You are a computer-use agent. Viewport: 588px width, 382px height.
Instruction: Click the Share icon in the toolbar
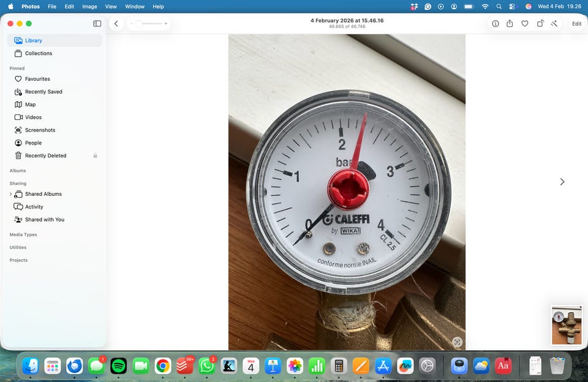(x=510, y=24)
